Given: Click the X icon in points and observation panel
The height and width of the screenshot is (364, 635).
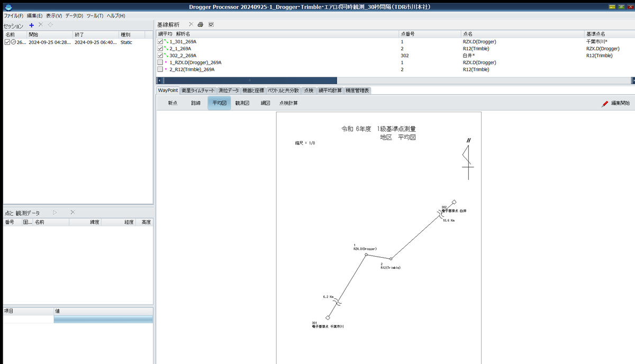Looking at the screenshot, I should point(72,213).
